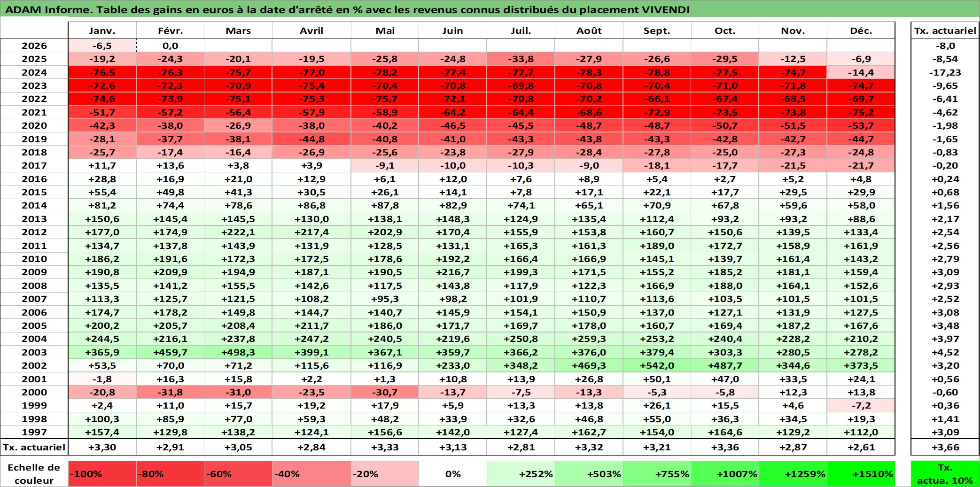
Task: Click the bottom 'Tx. actuariel' row label
Action: click(x=34, y=447)
